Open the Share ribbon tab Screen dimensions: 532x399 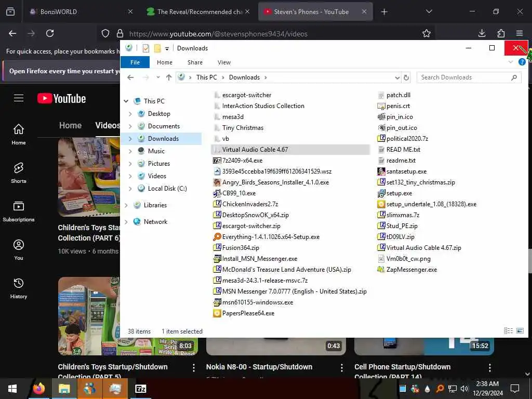click(x=195, y=62)
